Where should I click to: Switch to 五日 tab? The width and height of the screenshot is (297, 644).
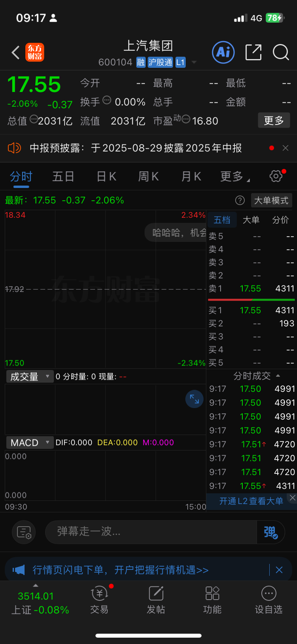63,176
